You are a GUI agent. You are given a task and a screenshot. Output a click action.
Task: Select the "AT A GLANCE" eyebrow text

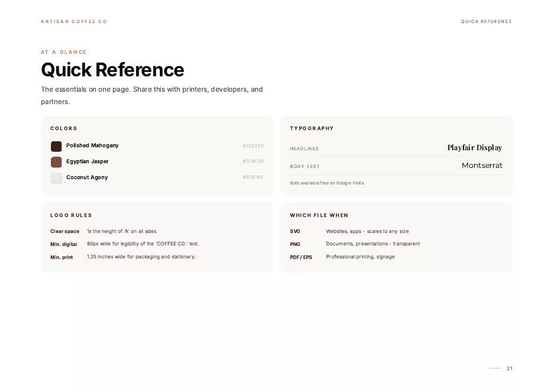point(63,52)
